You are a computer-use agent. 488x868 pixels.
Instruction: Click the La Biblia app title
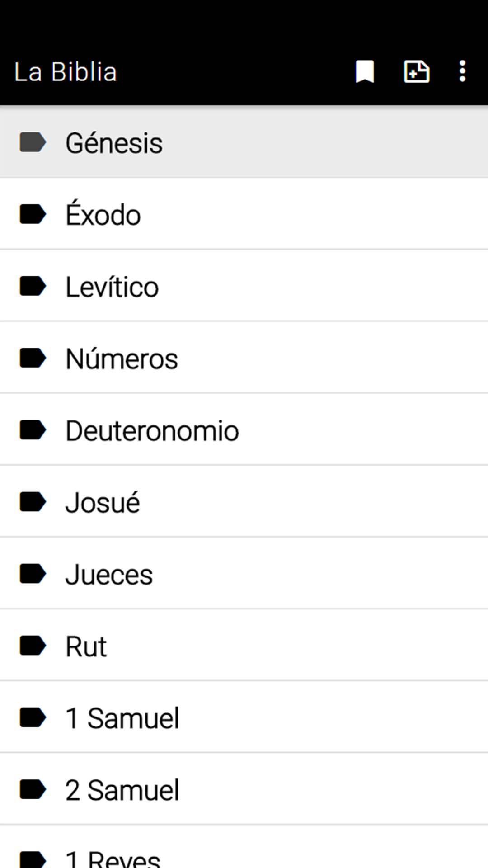[66, 72]
